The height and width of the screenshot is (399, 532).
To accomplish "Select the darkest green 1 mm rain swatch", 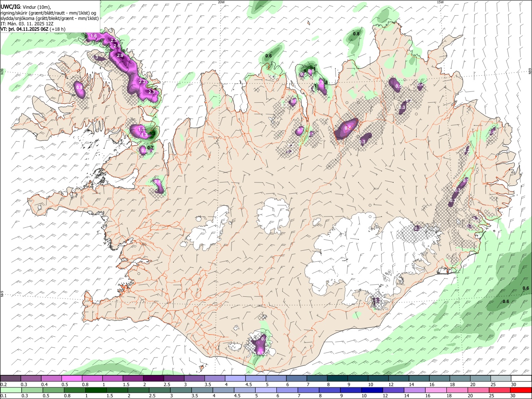I will (x=96, y=390).
